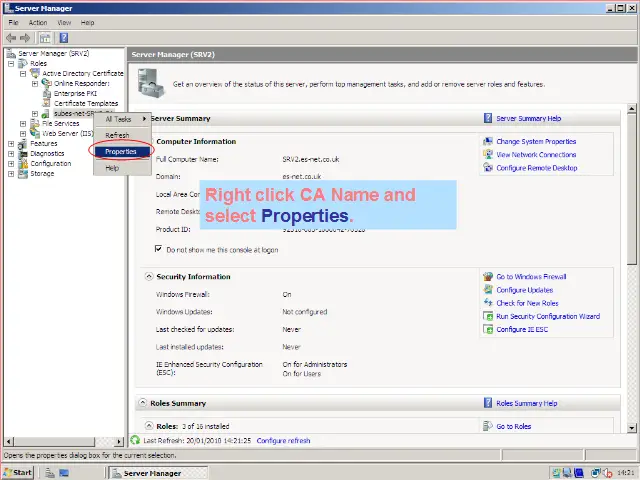This screenshot has width=640, height=480.
Task: Click the Configuration node icon
Action: 23,164
